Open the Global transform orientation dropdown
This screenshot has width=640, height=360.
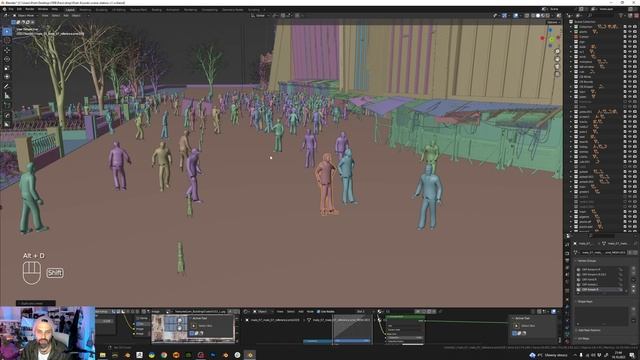(x=260, y=16)
